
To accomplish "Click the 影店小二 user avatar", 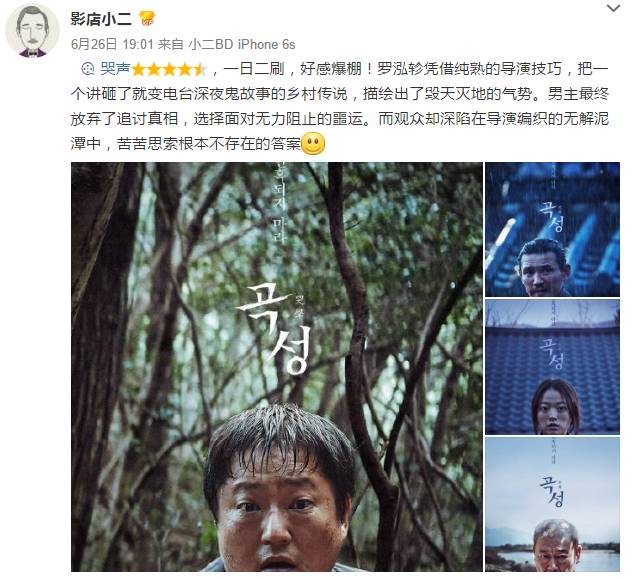I will [x=32, y=31].
